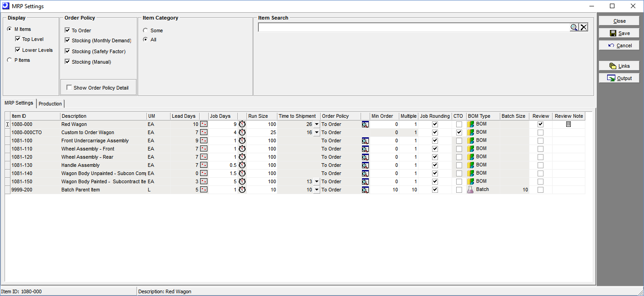The image size is (644, 296).
Task: Open the Lead Days calendar picker for Red Wagon
Action: 203,124
